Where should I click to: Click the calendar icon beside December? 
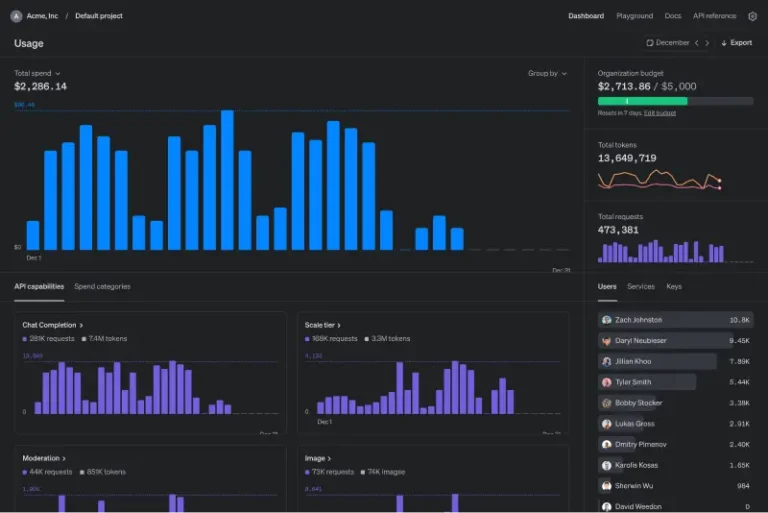point(650,43)
